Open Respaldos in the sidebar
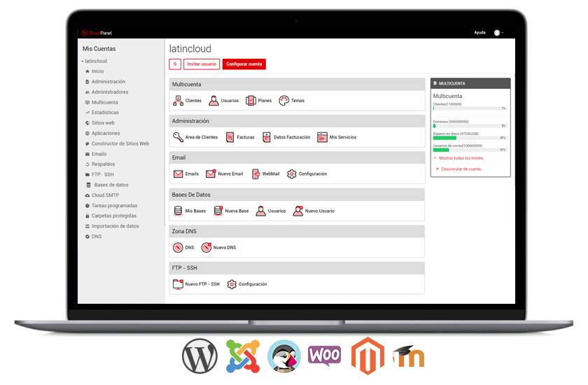This screenshot has height=385, width=588. point(103,164)
